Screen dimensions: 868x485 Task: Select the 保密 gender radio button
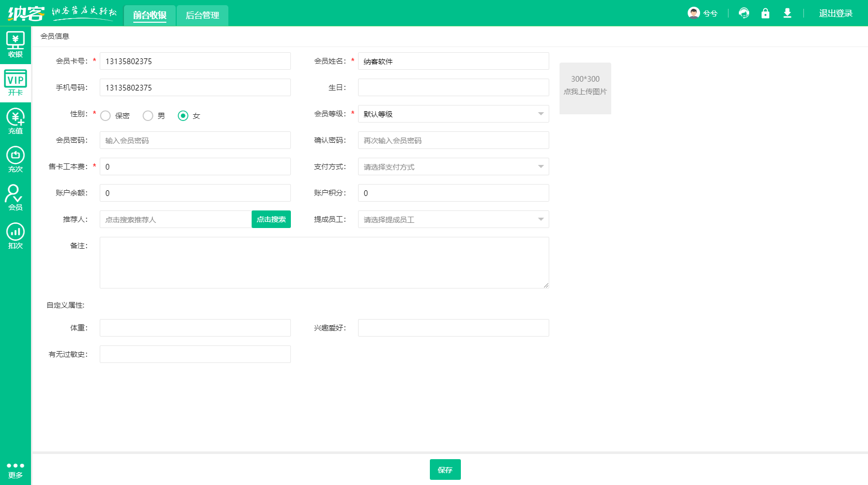point(106,116)
